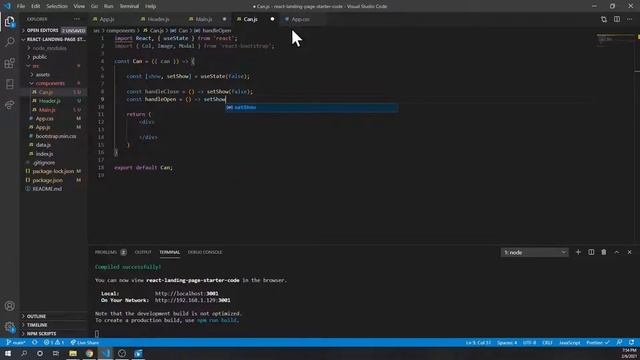
Task: Click Prettier in the status bar
Action: click(598, 342)
